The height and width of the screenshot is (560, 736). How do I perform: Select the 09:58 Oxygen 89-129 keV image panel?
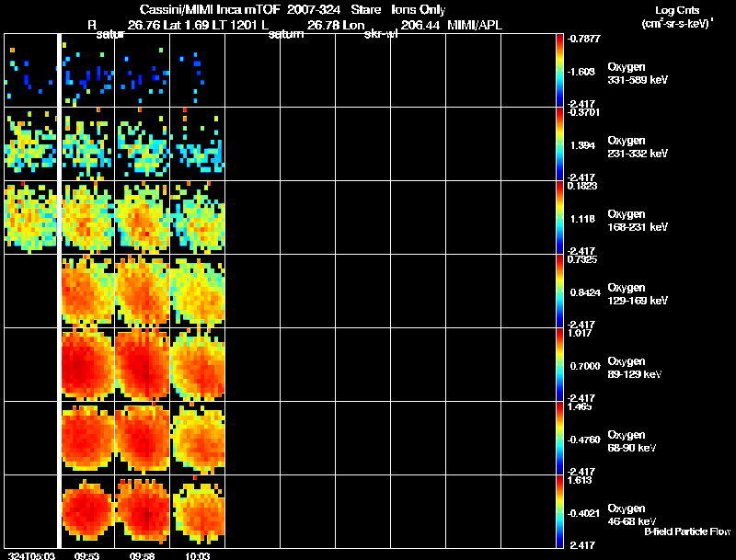pyautogui.click(x=143, y=365)
